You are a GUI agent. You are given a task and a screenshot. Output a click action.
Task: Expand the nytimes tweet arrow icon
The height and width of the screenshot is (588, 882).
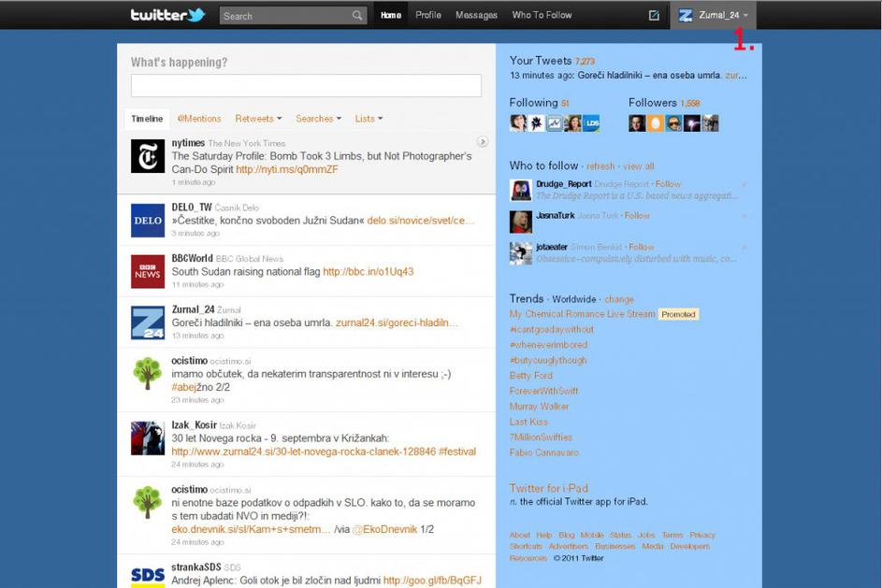[x=483, y=142]
